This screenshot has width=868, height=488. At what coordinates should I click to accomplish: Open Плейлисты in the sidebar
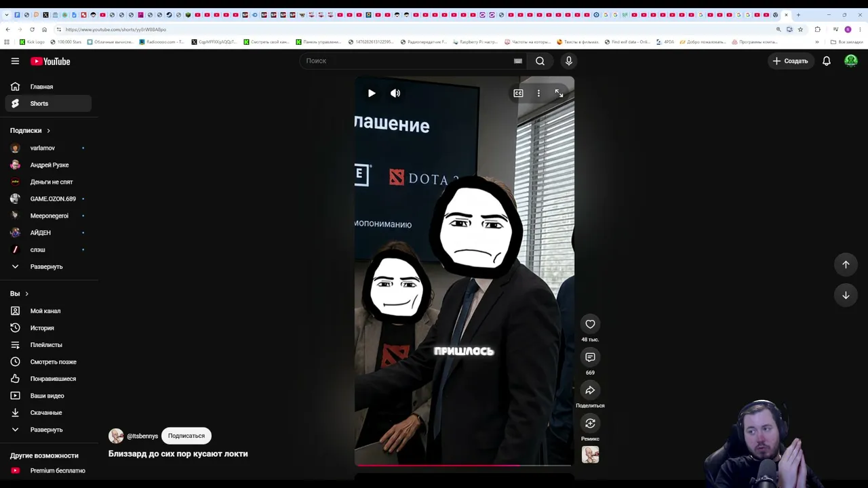(48, 345)
